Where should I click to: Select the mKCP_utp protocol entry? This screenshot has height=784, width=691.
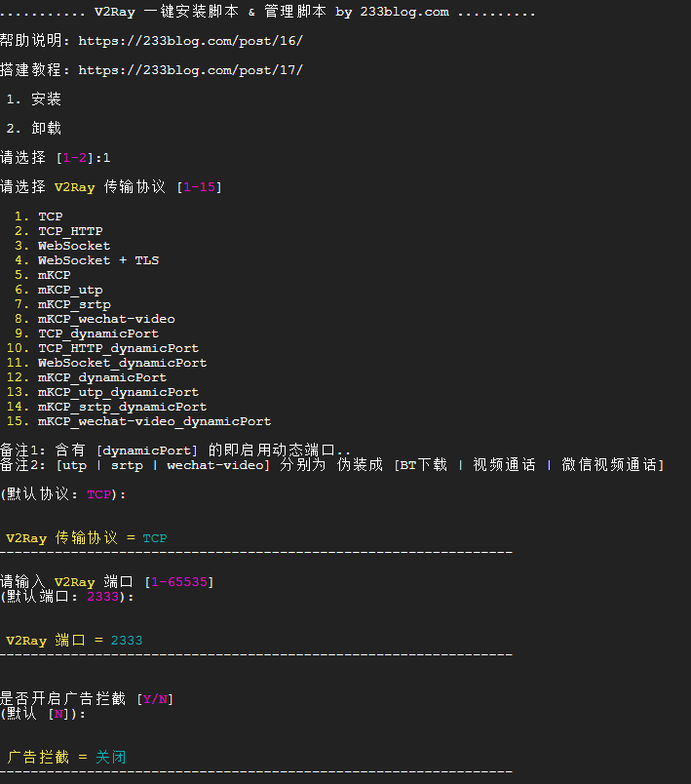(70, 290)
